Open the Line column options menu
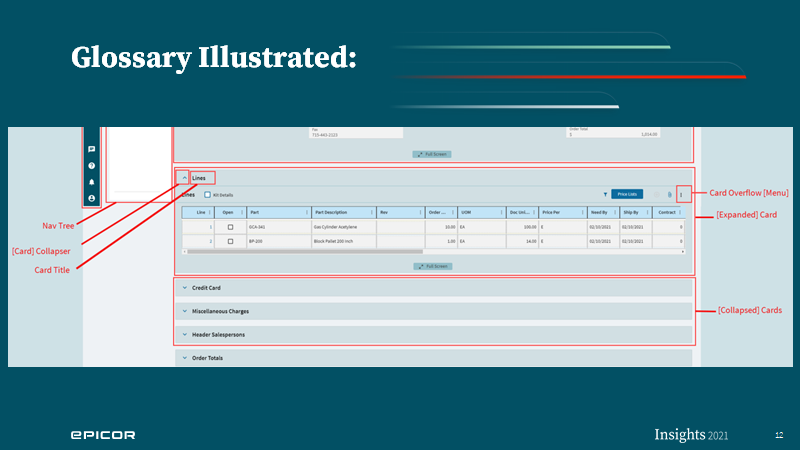The image size is (800, 450). pos(210,212)
